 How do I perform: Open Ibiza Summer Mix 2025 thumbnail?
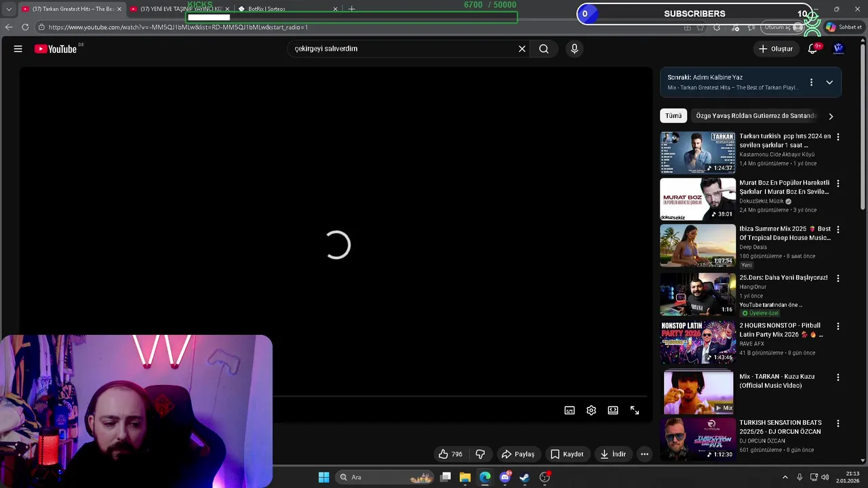pos(698,245)
